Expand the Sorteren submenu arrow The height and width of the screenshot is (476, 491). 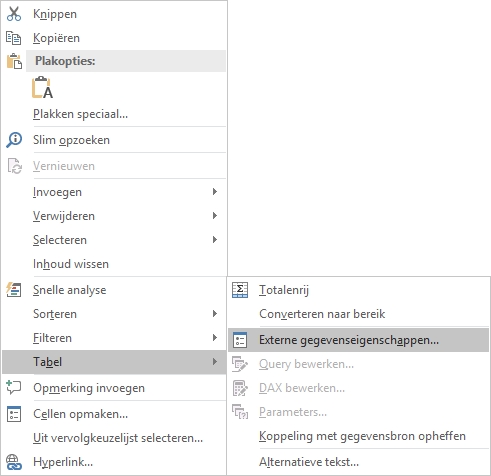(215, 314)
